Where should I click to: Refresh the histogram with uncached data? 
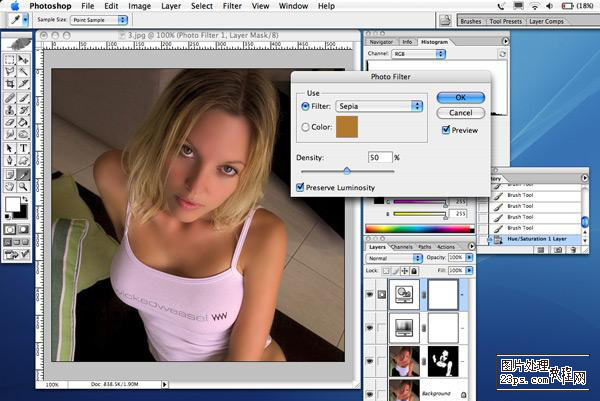coord(502,54)
